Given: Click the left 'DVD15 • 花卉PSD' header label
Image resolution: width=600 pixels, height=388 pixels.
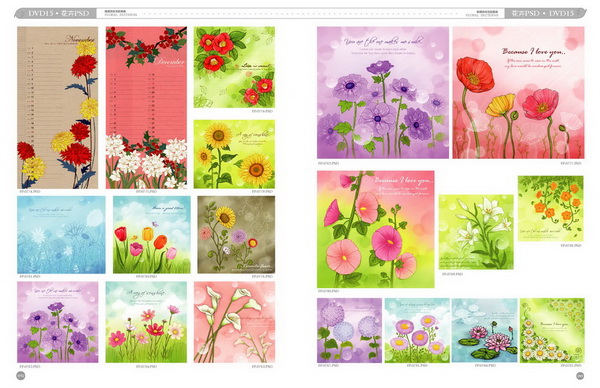Looking at the screenshot, I should (x=58, y=13).
